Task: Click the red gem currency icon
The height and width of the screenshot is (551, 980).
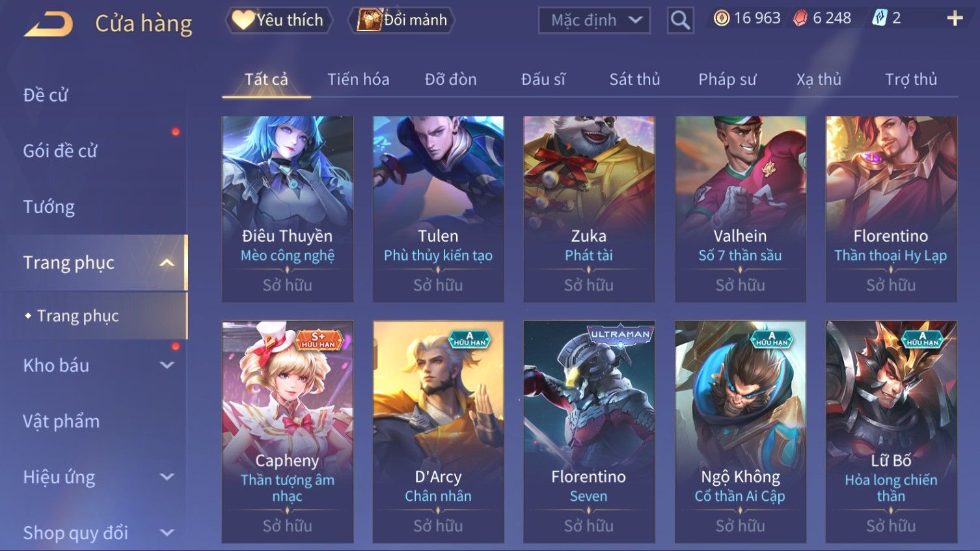Action: tap(800, 18)
